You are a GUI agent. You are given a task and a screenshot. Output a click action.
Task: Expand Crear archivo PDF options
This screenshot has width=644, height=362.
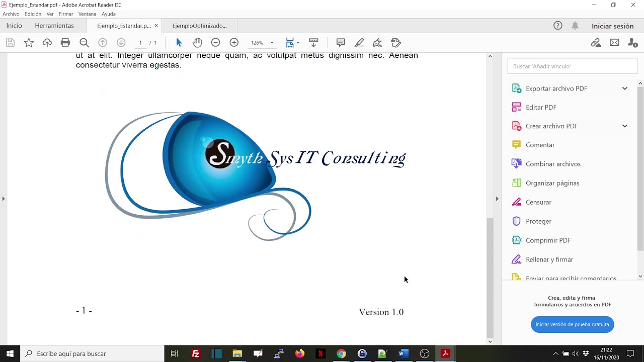point(625,126)
